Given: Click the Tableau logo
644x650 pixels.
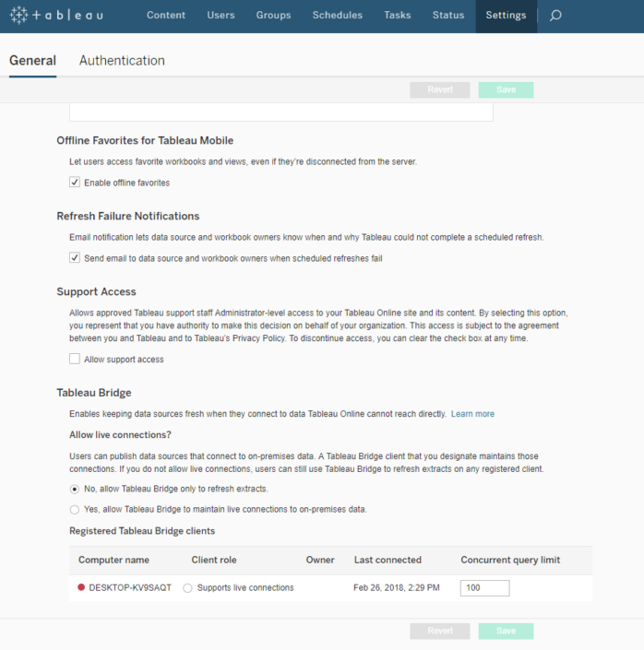Looking at the screenshot, I should 56,16.
